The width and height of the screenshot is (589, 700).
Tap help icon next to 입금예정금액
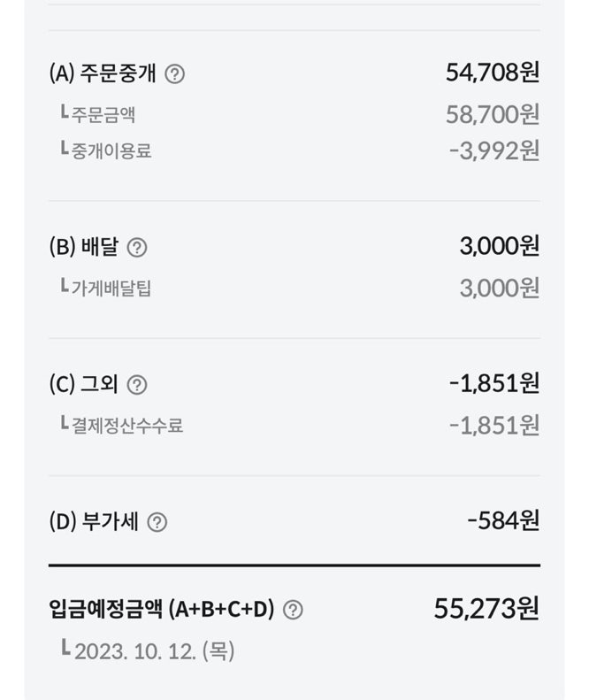293,610
